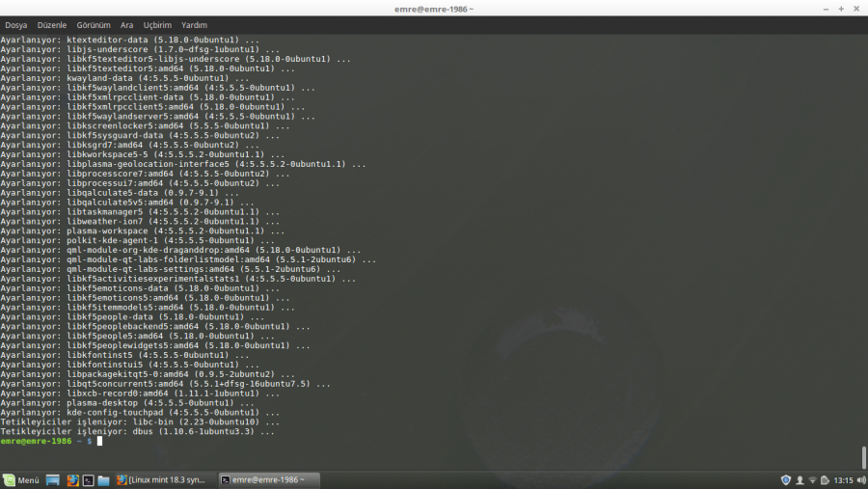
Task: Open the Uçbirim menu
Action: 157,25
